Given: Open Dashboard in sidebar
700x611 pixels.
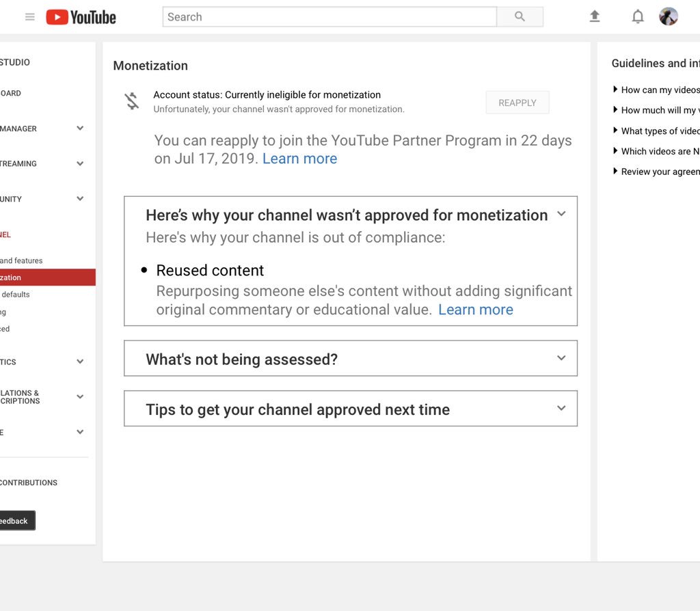Looking at the screenshot, I should click(x=11, y=93).
